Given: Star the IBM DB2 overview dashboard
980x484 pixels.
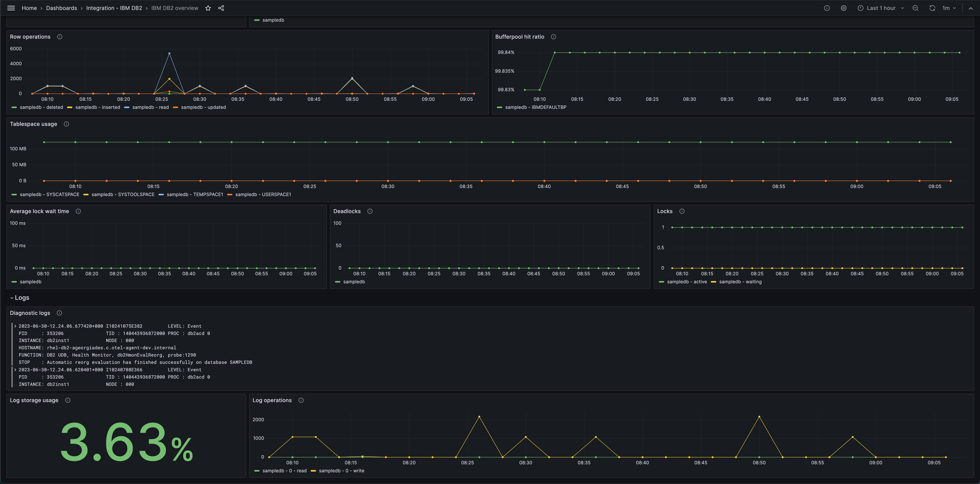Looking at the screenshot, I should (208, 8).
